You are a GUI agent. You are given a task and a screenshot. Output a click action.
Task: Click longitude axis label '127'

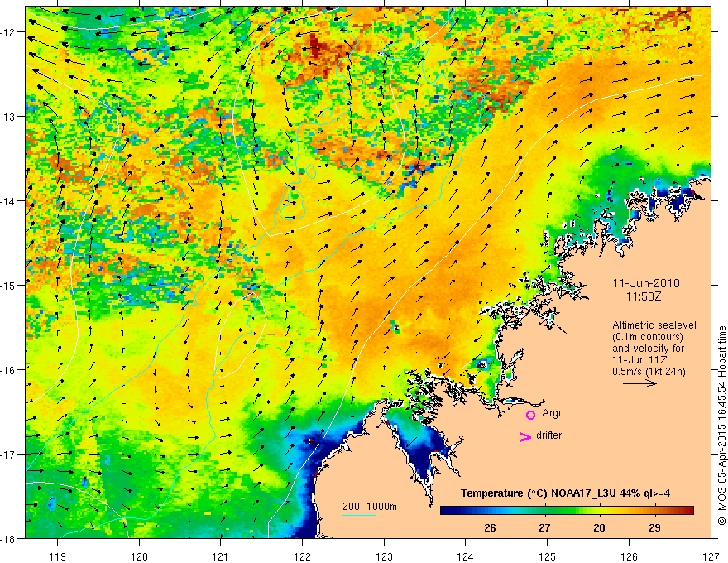(x=711, y=556)
